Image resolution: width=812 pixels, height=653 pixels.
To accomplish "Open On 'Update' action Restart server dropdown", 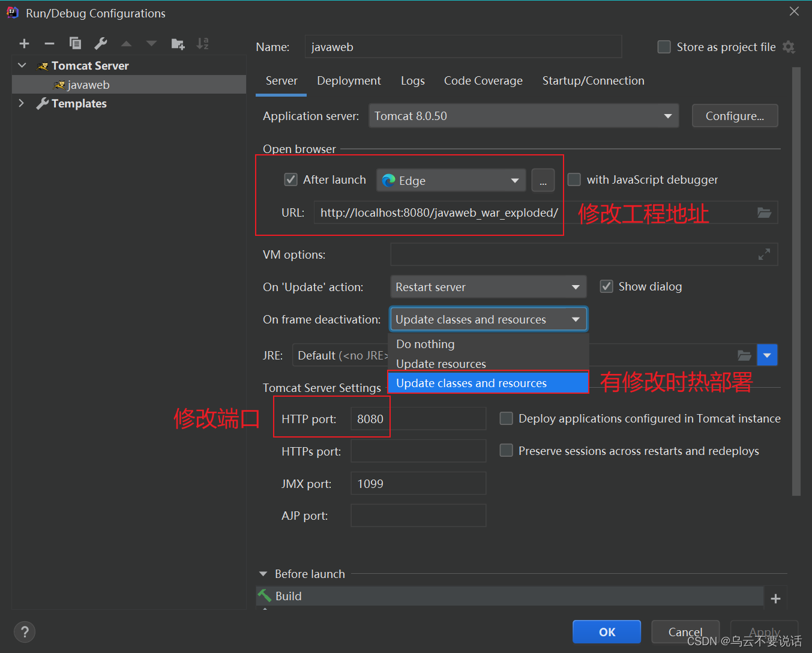I will [488, 287].
